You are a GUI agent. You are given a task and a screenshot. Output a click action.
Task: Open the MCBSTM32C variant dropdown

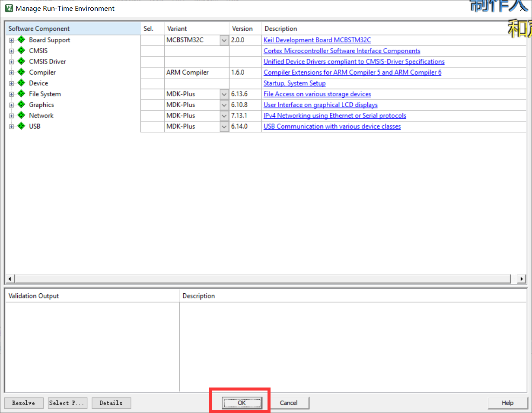[224, 40]
